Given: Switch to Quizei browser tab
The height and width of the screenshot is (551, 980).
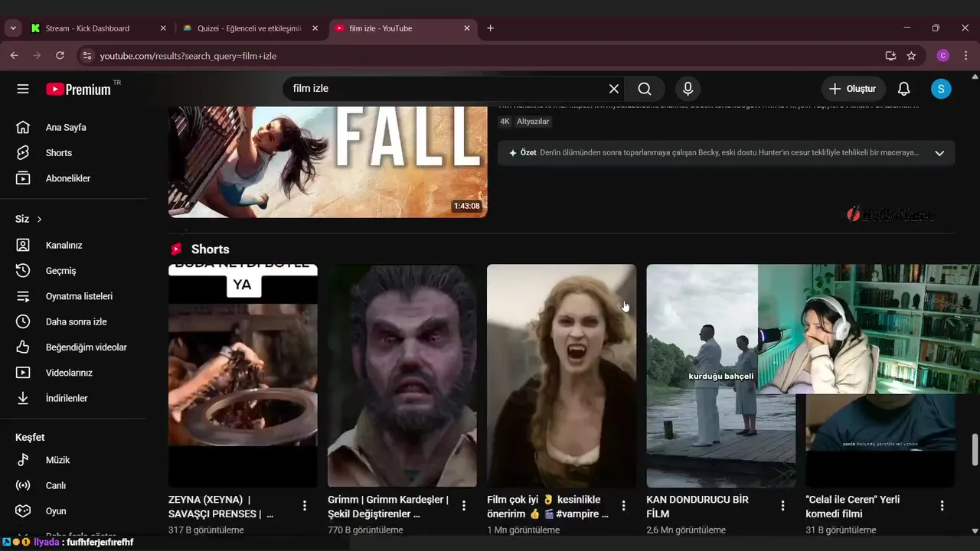Looking at the screenshot, I should pos(249,28).
